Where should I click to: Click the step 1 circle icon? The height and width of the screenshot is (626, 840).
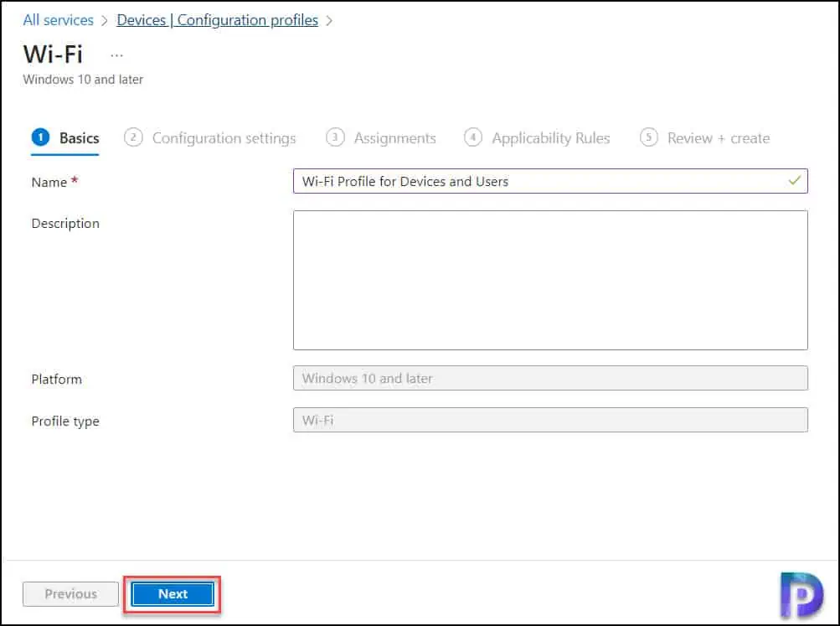pos(41,137)
